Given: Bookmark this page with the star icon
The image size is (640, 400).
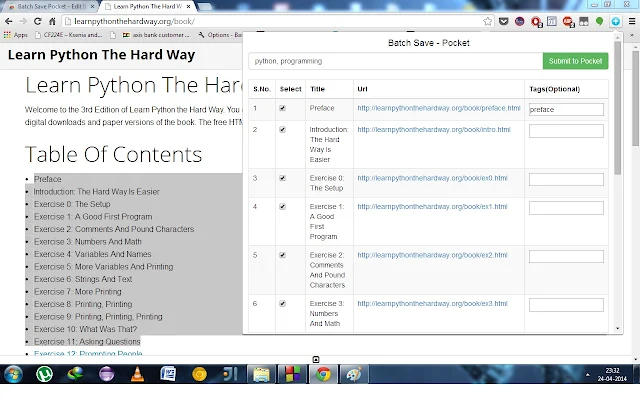Looking at the screenshot, I should click(487, 21).
